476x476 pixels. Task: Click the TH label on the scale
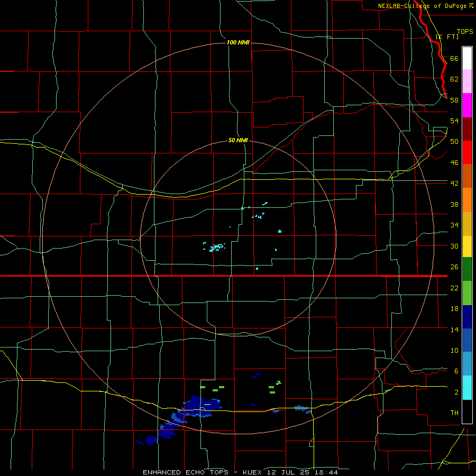pos(454,413)
